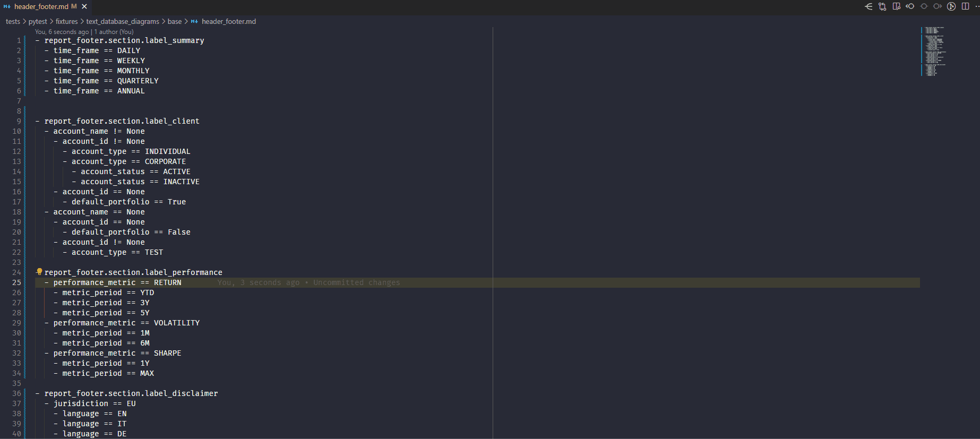Open file changes compare icon
The width and height of the screenshot is (980, 439).
[882, 6]
